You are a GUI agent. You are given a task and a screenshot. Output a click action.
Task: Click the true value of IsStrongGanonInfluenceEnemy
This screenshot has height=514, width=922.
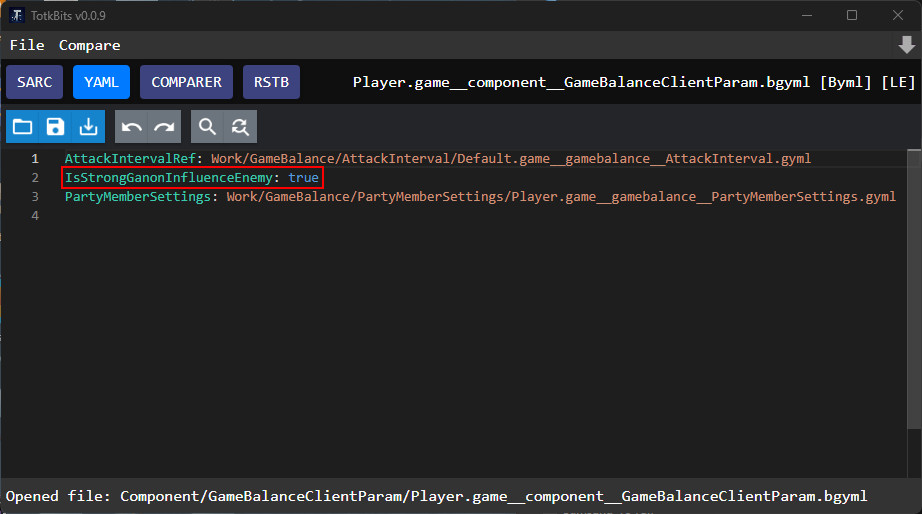(x=303, y=178)
